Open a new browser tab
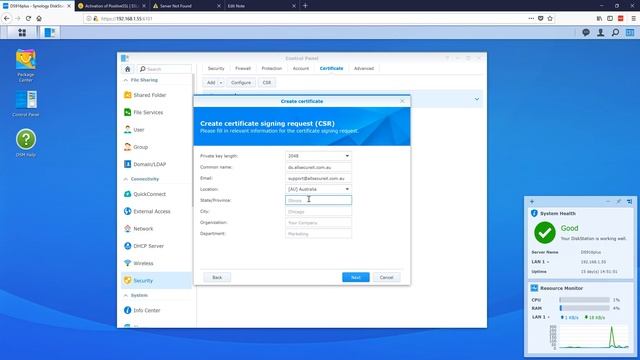Viewport: 640px width, 360px height. click(305, 6)
